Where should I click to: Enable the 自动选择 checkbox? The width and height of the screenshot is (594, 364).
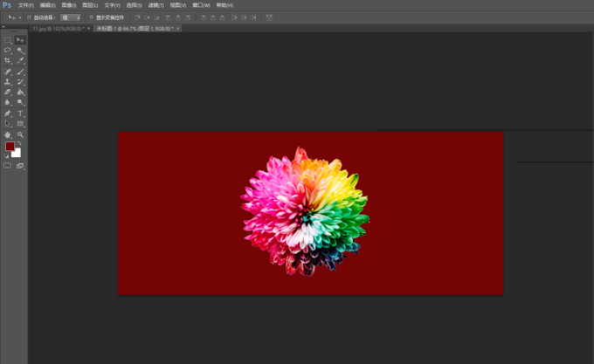point(29,17)
